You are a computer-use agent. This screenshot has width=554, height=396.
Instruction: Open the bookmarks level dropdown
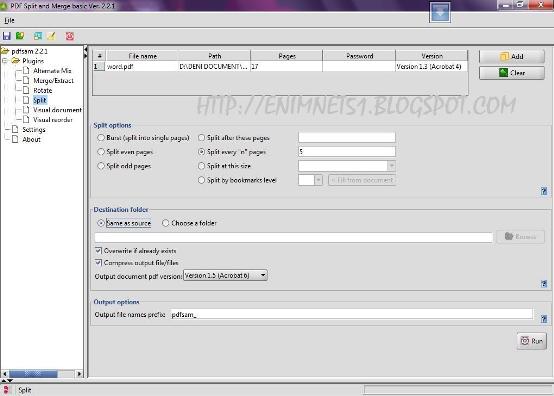coord(318,180)
